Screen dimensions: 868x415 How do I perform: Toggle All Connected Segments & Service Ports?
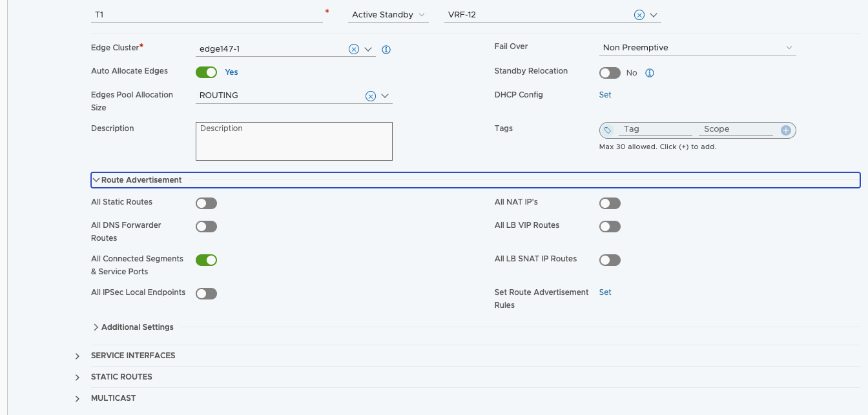point(207,260)
